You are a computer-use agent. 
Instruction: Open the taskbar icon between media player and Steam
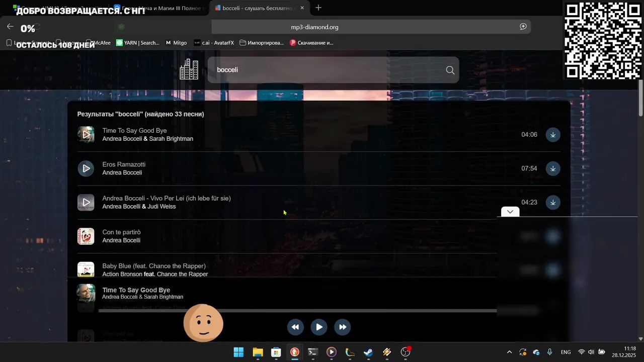tap(350, 352)
